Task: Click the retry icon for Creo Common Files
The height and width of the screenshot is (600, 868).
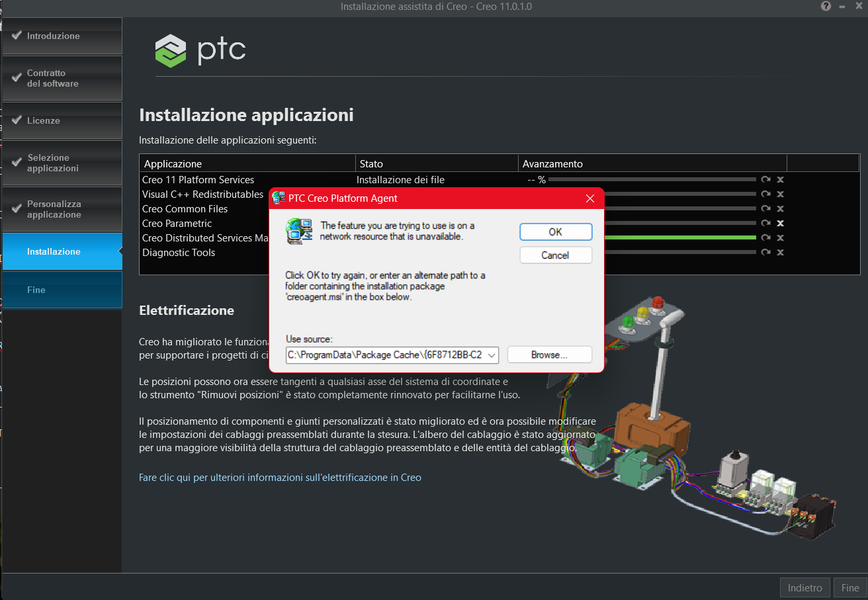Action: (x=766, y=208)
